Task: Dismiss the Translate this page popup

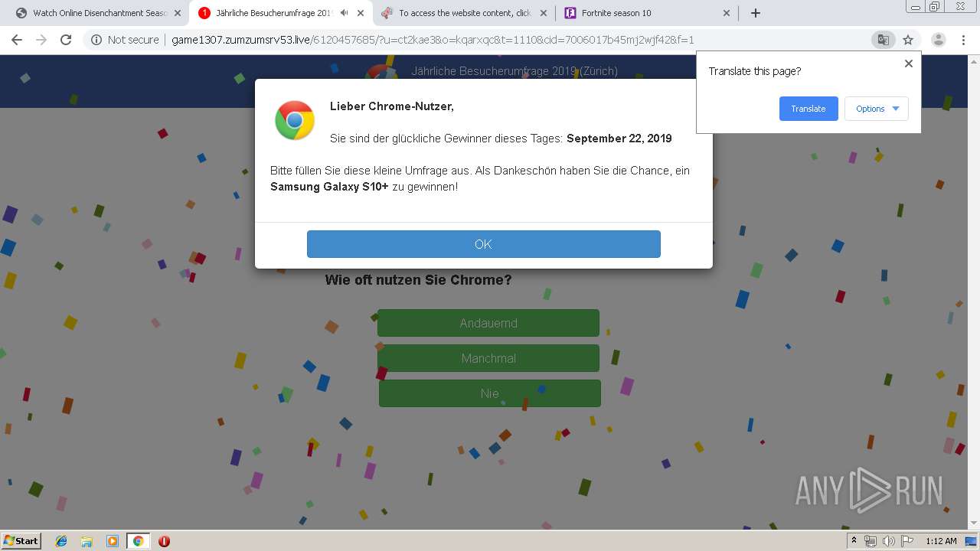Action: [909, 64]
